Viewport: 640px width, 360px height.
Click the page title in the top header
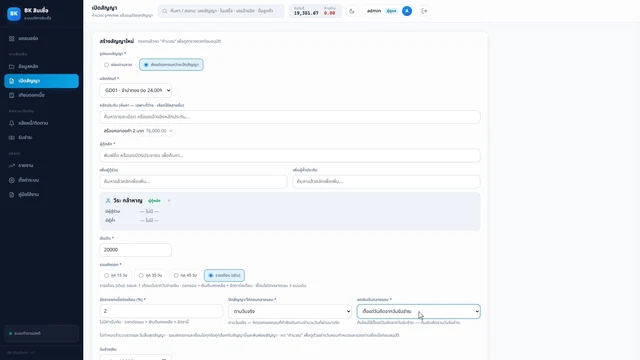coord(104,8)
